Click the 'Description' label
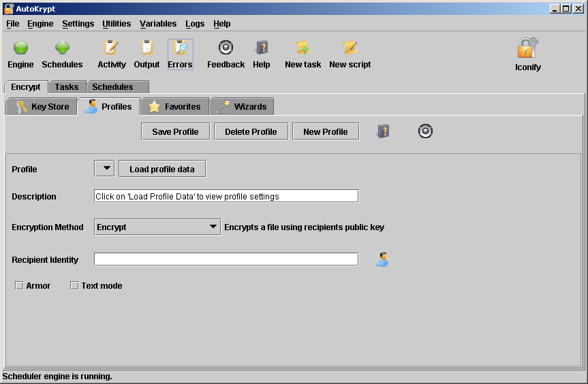This screenshot has width=588, height=384. [34, 196]
